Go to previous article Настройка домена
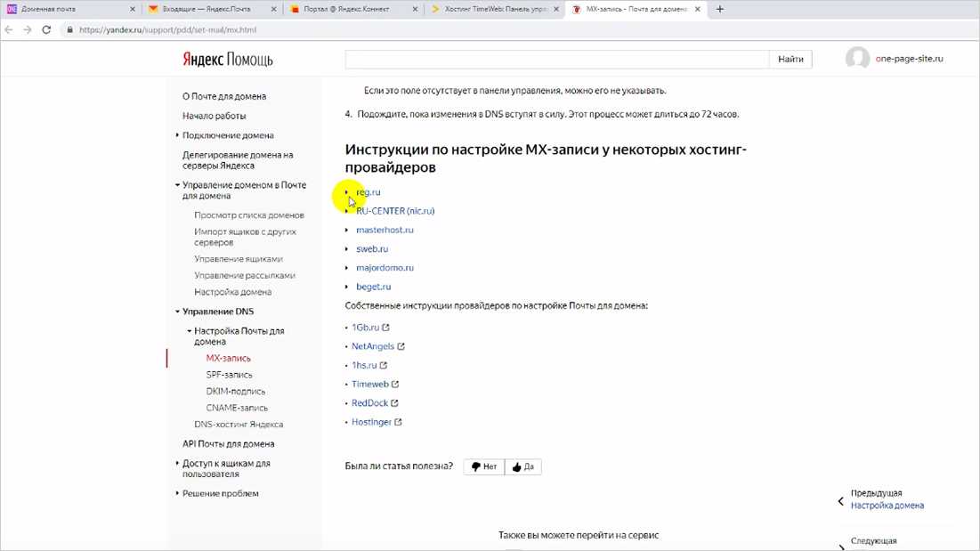The width and height of the screenshot is (980, 551). pyautogui.click(x=887, y=506)
